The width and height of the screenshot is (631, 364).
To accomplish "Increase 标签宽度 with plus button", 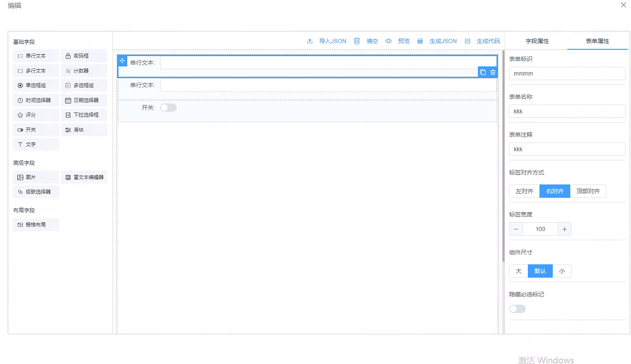I will pos(564,229).
